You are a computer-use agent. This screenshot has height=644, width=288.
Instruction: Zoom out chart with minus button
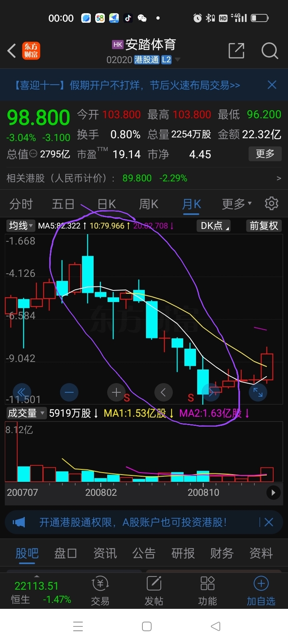click(69, 393)
